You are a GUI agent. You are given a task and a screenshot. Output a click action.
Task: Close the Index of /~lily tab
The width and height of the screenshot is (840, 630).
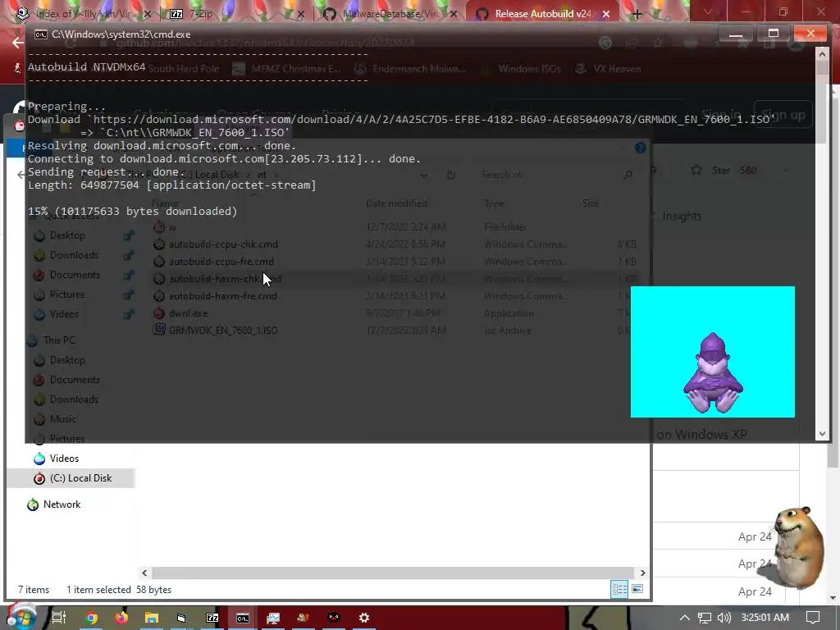click(147, 14)
